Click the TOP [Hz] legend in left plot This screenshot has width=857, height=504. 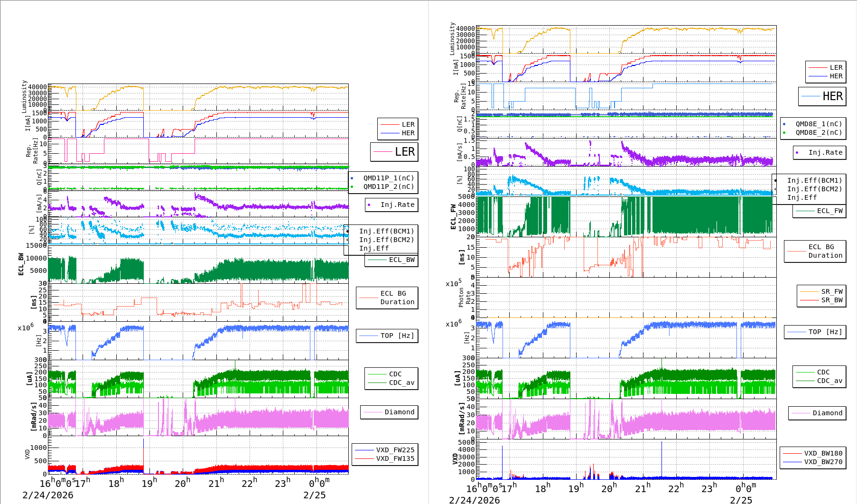(x=397, y=336)
